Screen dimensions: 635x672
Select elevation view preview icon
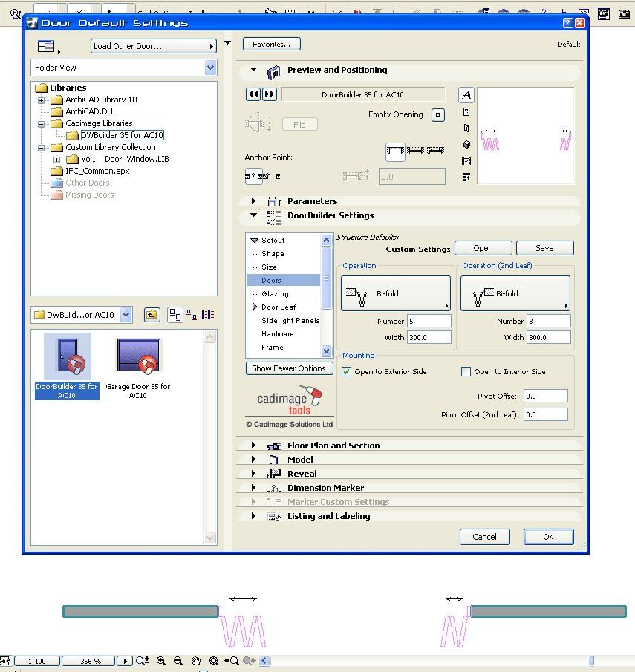click(466, 112)
